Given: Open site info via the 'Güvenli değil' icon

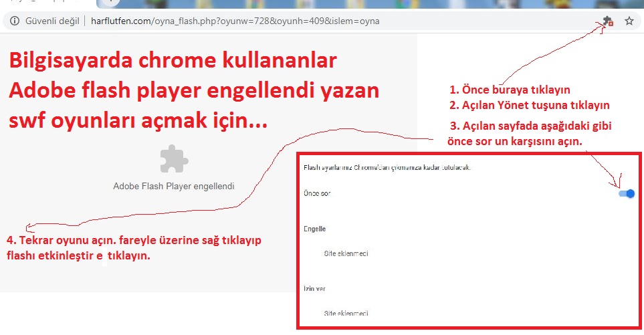Looking at the screenshot, I should [x=15, y=21].
